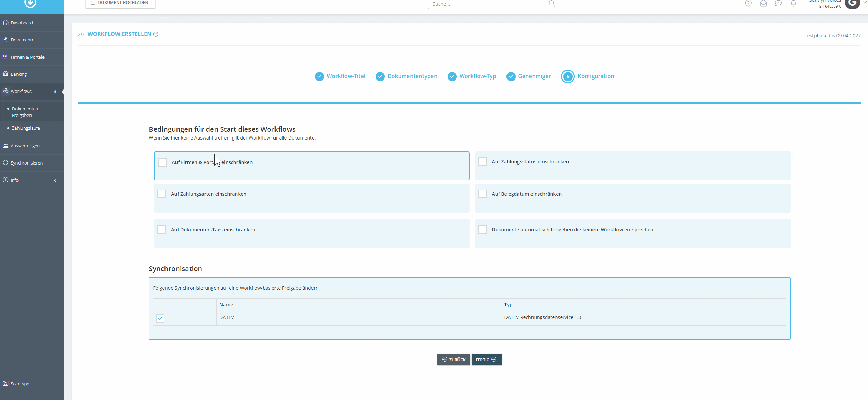Open the notifications bell icon
The width and height of the screenshot is (868, 400).
[793, 3]
